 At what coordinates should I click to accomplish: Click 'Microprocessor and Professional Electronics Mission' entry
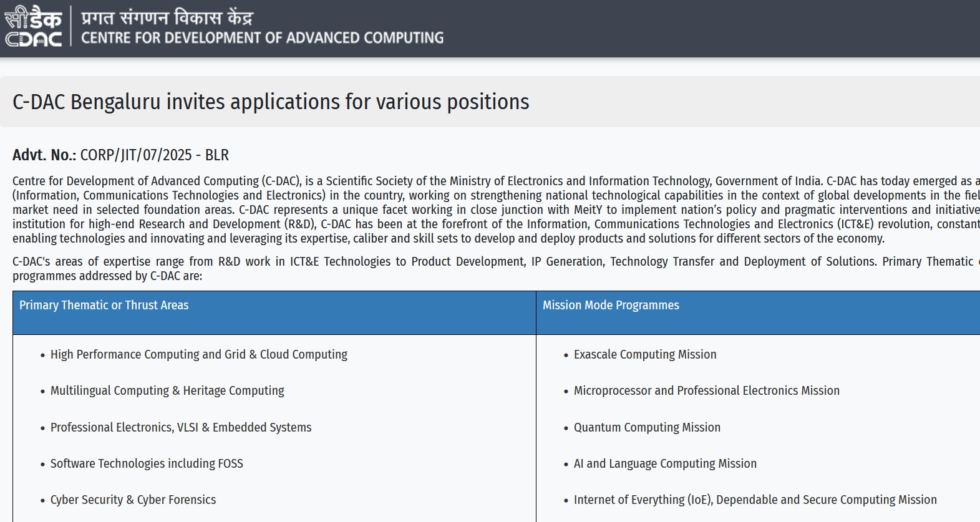point(706,390)
